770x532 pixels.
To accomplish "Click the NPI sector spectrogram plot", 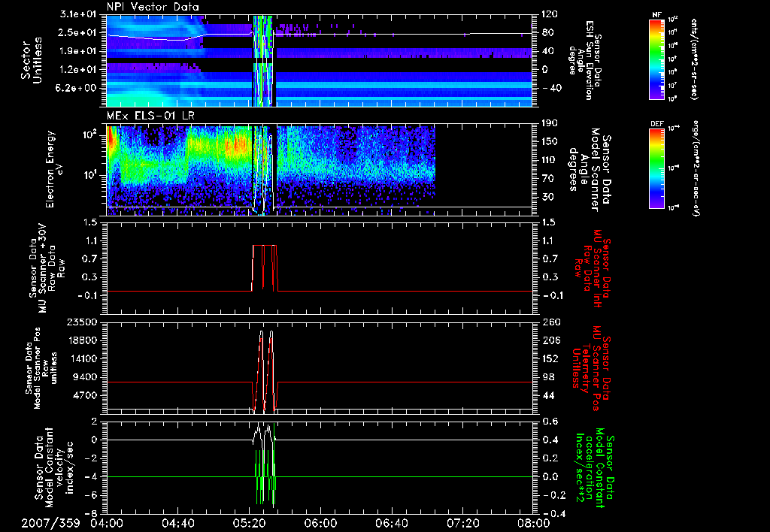I will [319, 60].
